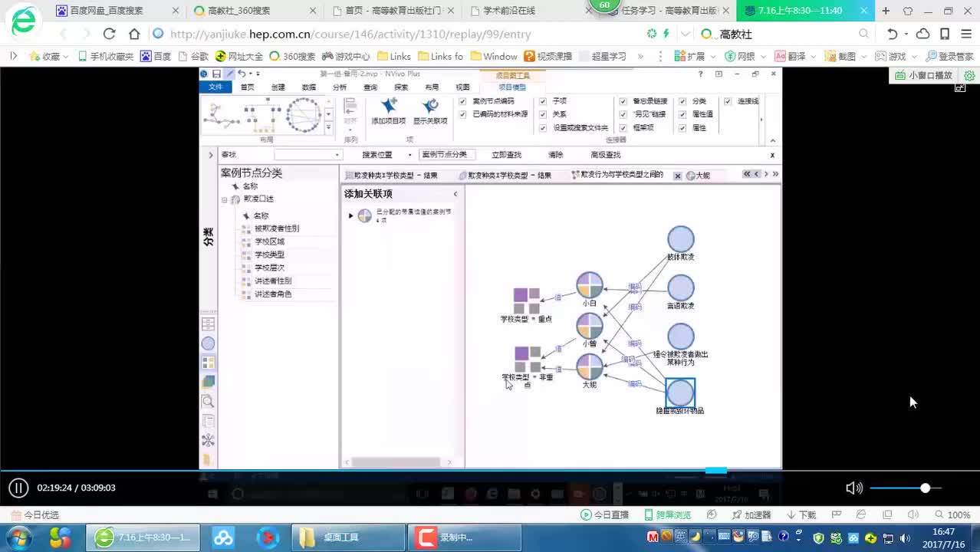Select the 大妮 case node
This screenshot has height=552, width=980.
(589, 366)
